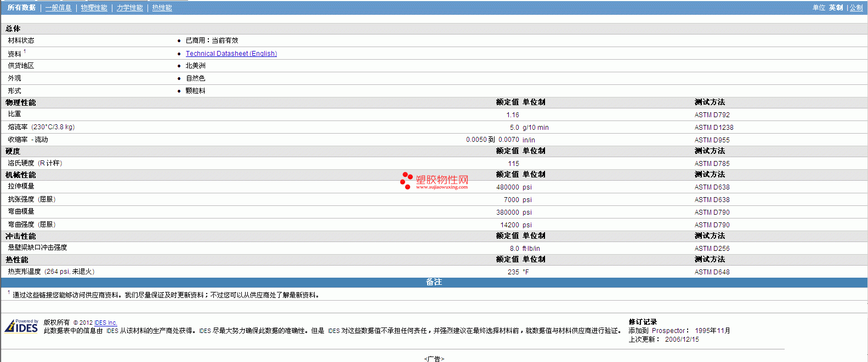
Task: Click the IDES Inc. copyright link
Action: coord(106,323)
